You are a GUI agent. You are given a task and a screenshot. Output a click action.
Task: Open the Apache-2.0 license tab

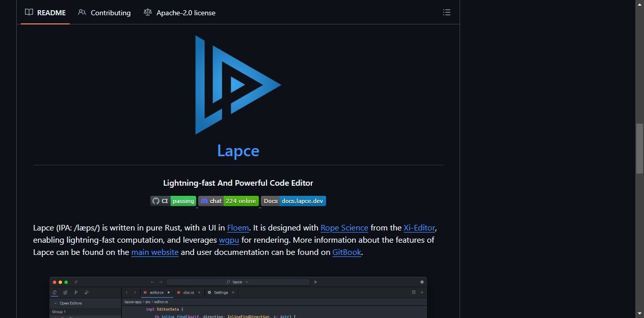[x=179, y=12]
